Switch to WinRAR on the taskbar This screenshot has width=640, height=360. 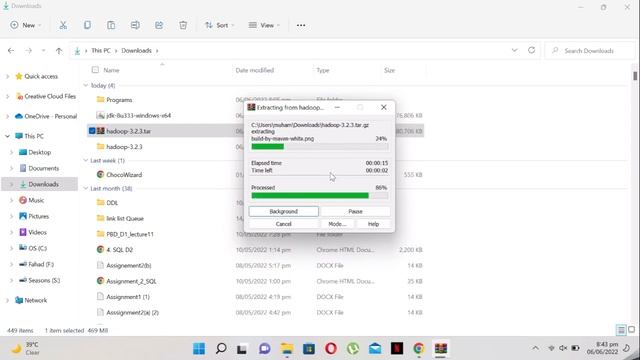click(441, 349)
